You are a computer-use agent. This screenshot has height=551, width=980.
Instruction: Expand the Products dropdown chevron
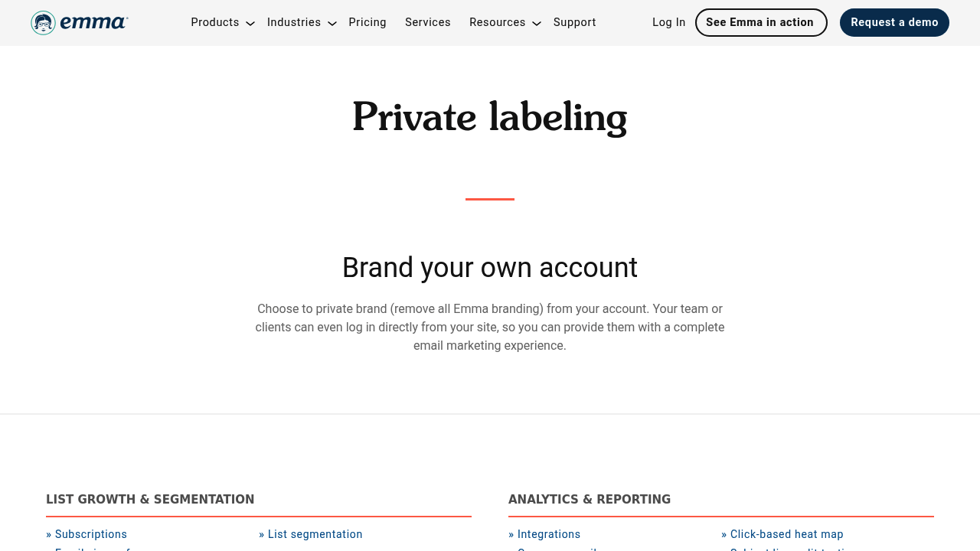(250, 24)
